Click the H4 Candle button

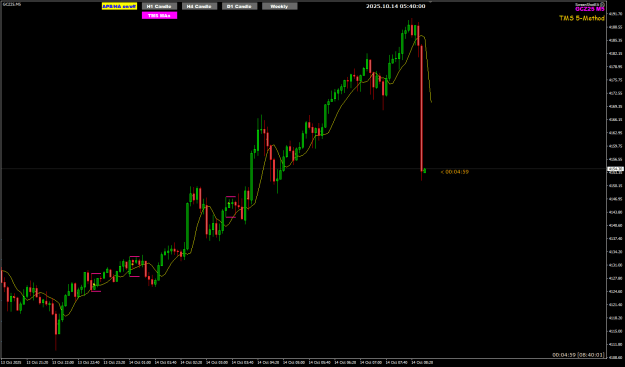199,6
